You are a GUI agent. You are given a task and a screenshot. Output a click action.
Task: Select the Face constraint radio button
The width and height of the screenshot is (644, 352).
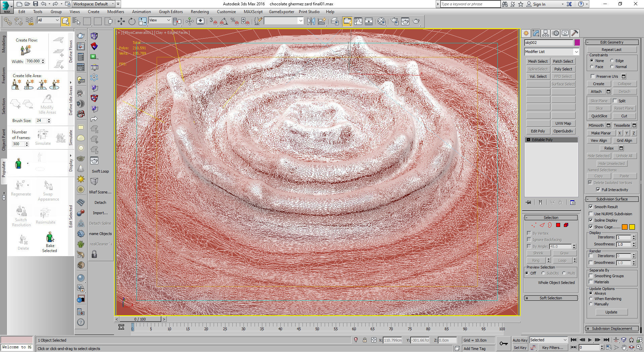pyautogui.click(x=592, y=67)
